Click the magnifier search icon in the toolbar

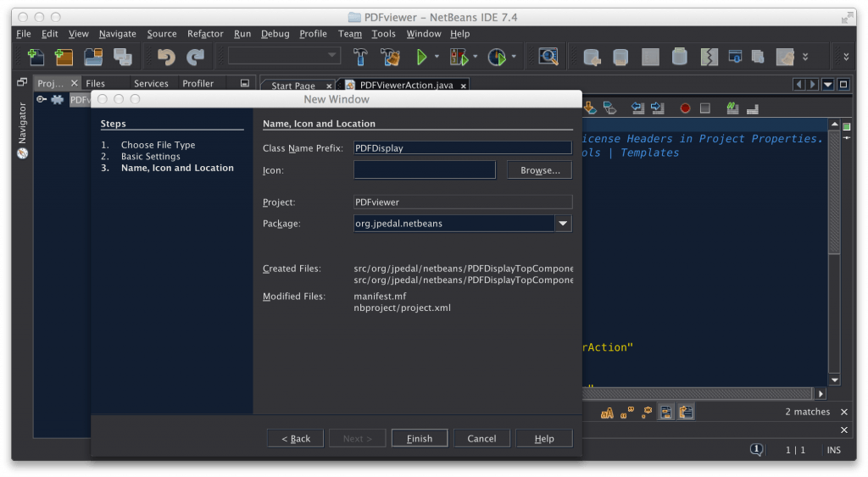tap(548, 57)
